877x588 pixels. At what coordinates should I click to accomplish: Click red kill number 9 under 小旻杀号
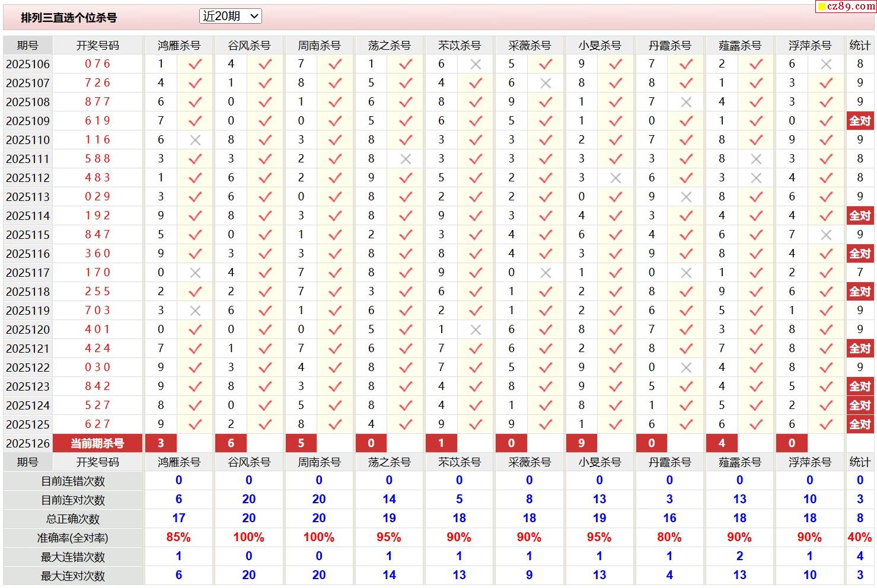(x=582, y=443)
